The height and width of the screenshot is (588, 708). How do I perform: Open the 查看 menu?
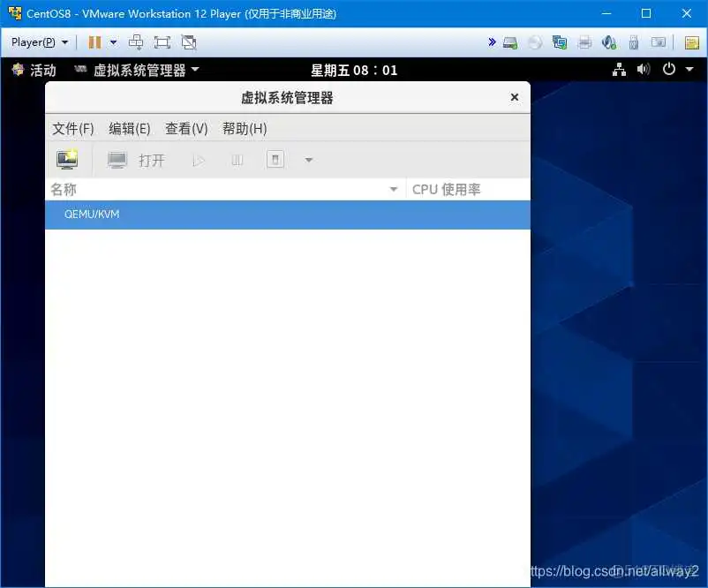coord(185,128)
